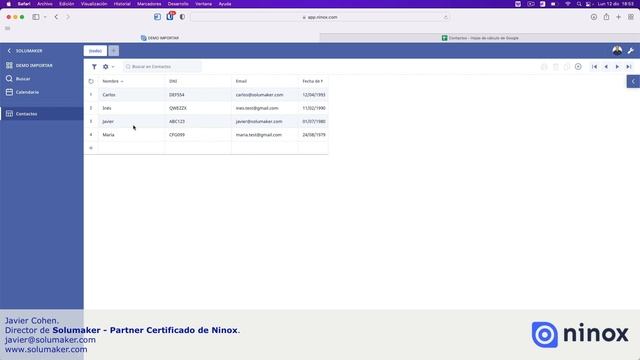Select the Carlos name cell
Viewport: 640px width, 360px height.
coord(131,95)
